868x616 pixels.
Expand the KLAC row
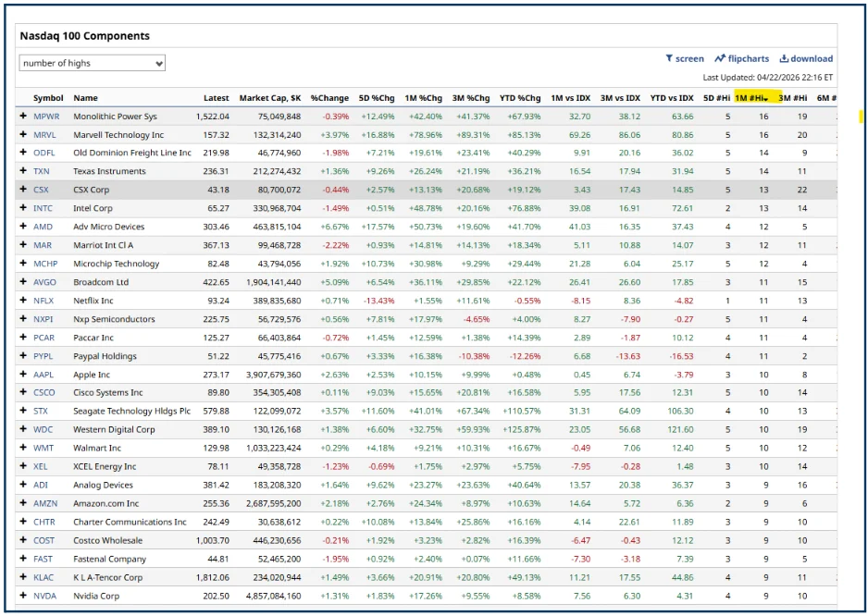(23, 577)
